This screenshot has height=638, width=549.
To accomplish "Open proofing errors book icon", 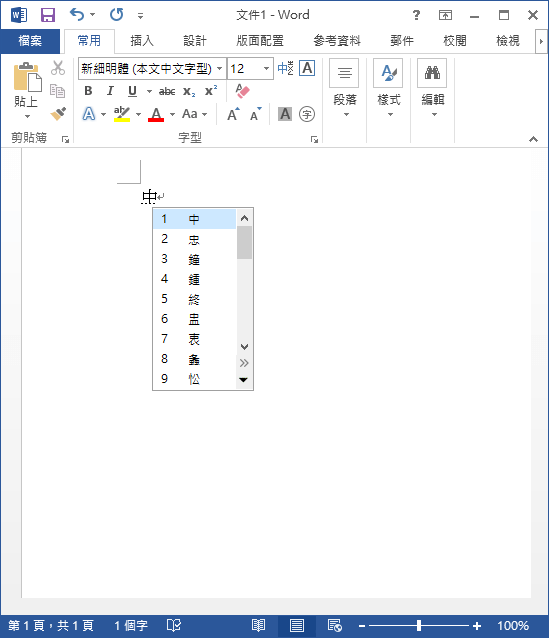I will 174,625.
